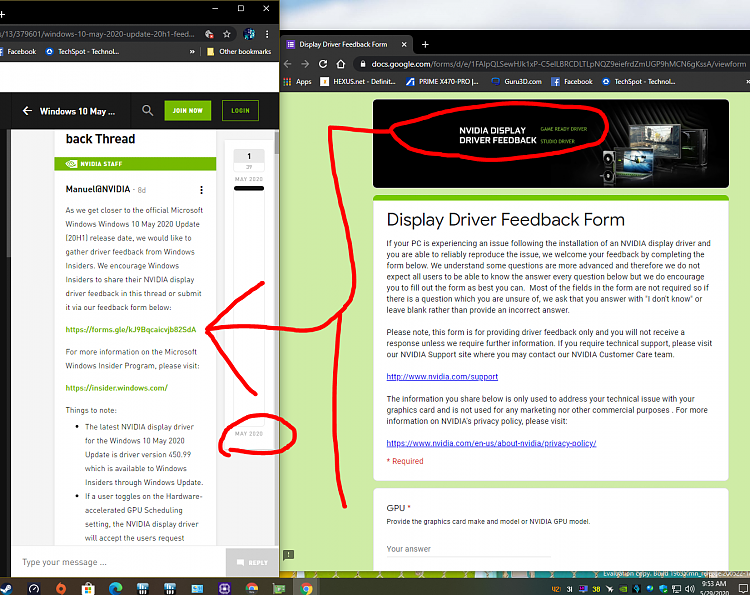This screenshot has height=595, width=750.
Task: Click the REPLY button
Action: pyautogui.click(x=252, y=562)
